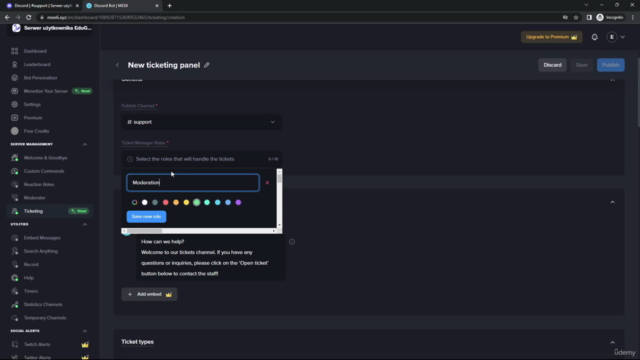640x360 pixels.
Task: Select the green role color
Action: click(x=197, y=202)
